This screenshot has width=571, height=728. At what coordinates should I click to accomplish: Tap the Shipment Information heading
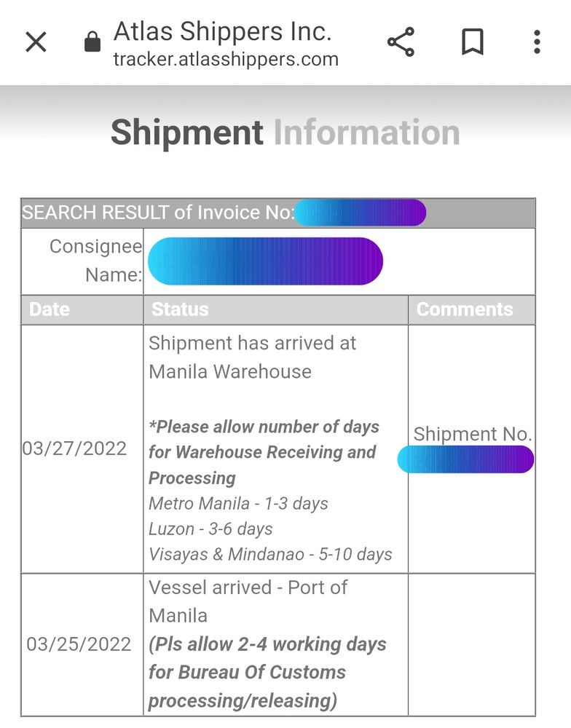click(285, 132)
